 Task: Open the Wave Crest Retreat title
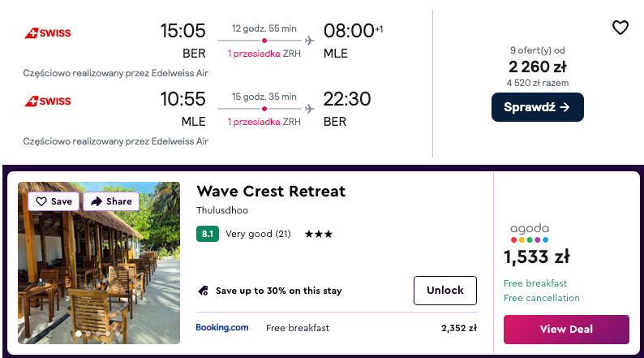pyautogui.click(x=271, y=192)
